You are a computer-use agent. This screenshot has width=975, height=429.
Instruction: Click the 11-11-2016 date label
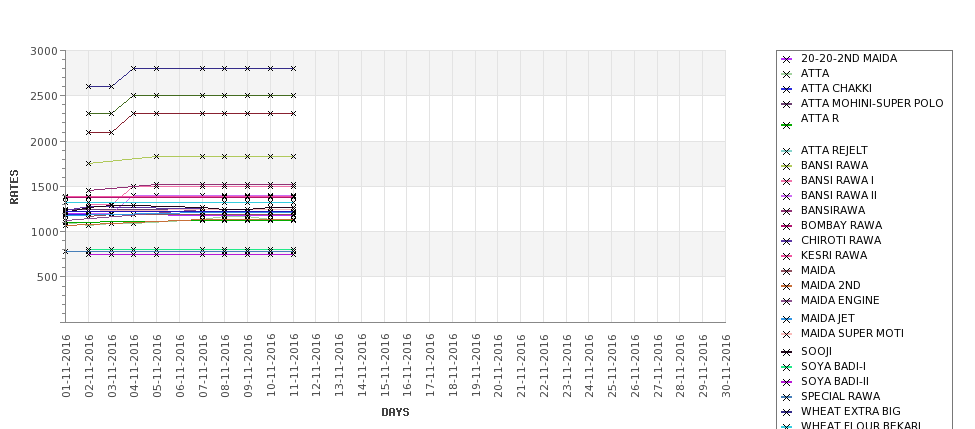point(293,366)
